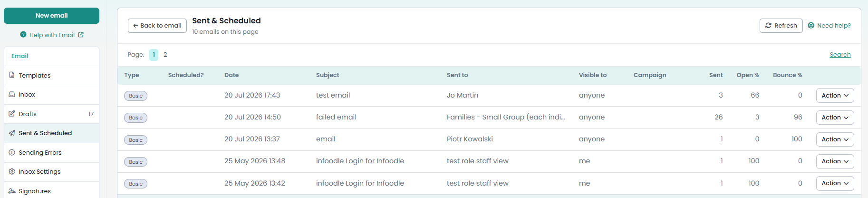This screenshot has width=868, height=198.
Task: Click the external link icon after Help with Email
Action: click(x=81, y=35)
